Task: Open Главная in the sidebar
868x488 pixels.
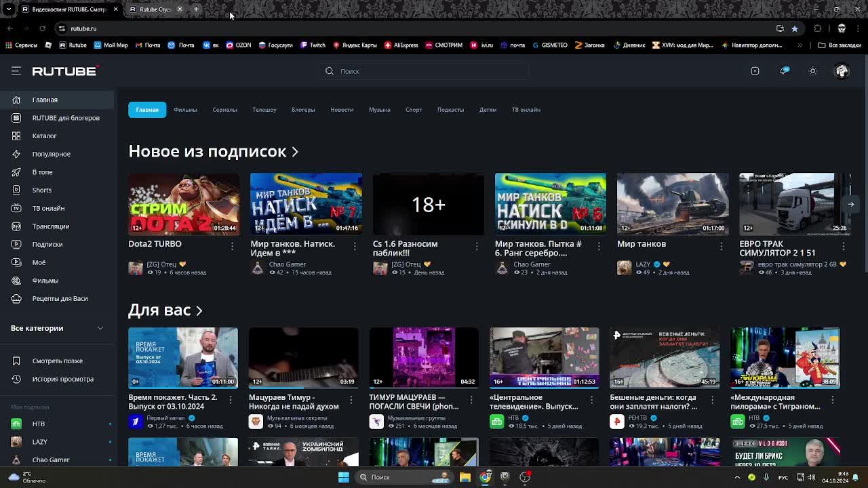Action: pyautogui.click(x=57, y=100)
